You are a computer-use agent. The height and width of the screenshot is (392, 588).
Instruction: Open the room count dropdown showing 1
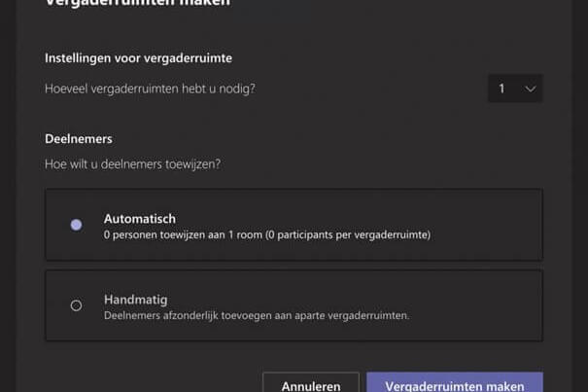pos(515,89)
